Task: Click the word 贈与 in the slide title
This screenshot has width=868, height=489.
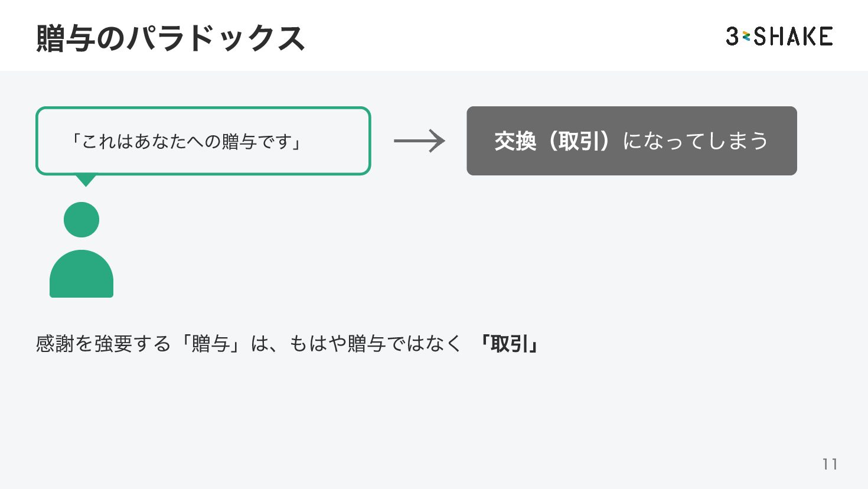Action: [x=66, y=39]
